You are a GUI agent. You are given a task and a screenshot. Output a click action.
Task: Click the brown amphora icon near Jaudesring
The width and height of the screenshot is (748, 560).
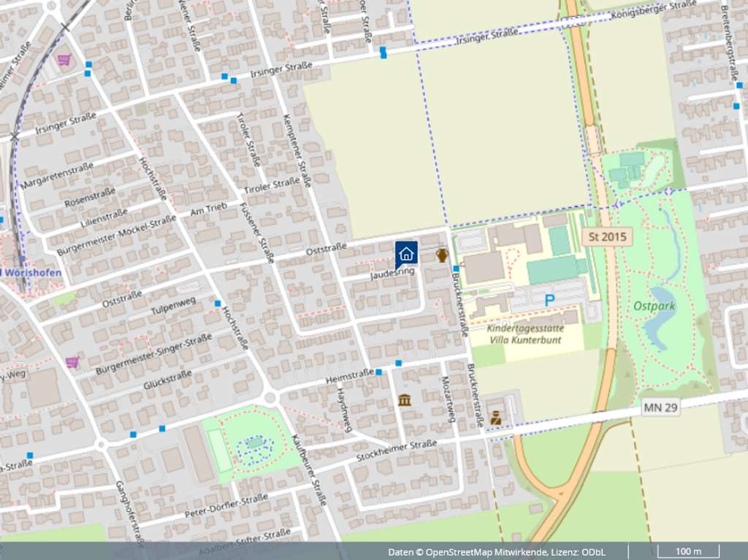[x=442, y=255]
